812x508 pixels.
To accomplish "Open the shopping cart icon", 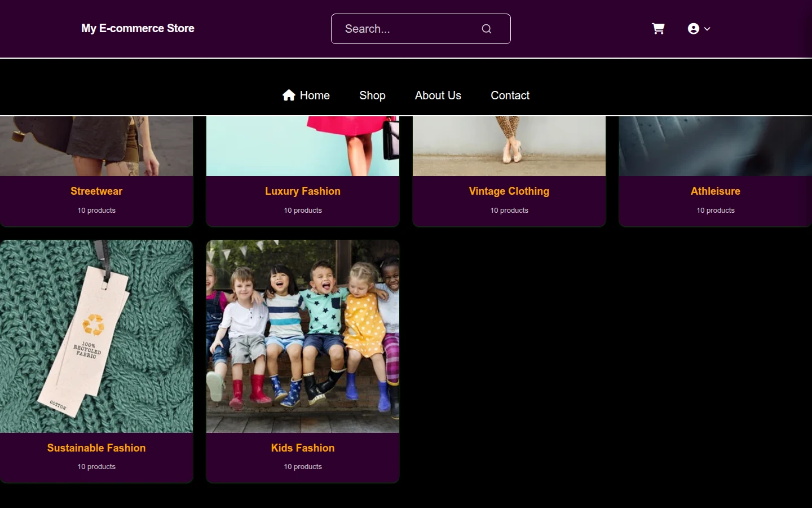I will click(x=658, y=29).
